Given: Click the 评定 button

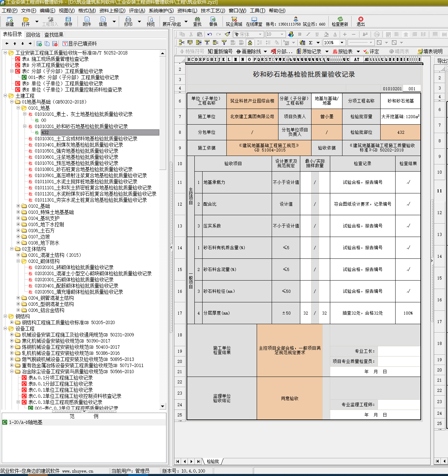Looking at the screenshot, I should pyautogui.click(x=371, y=51).
